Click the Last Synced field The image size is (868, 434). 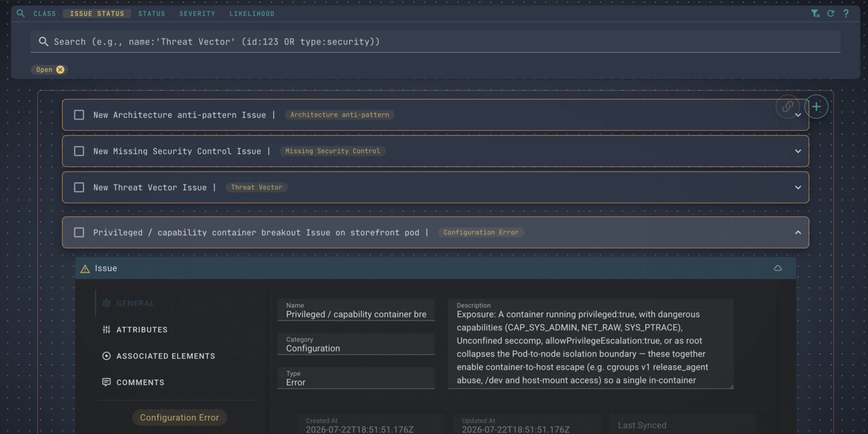[683, 425]
